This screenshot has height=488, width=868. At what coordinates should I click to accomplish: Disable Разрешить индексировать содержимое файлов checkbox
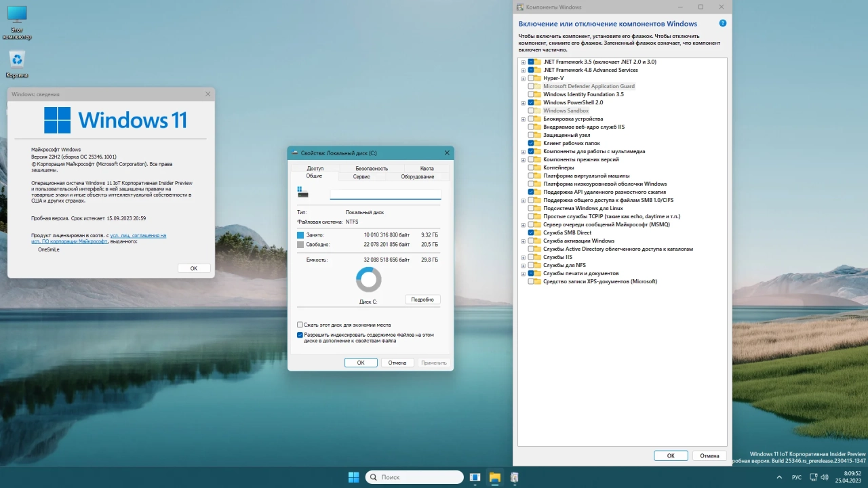coord(300,335)
